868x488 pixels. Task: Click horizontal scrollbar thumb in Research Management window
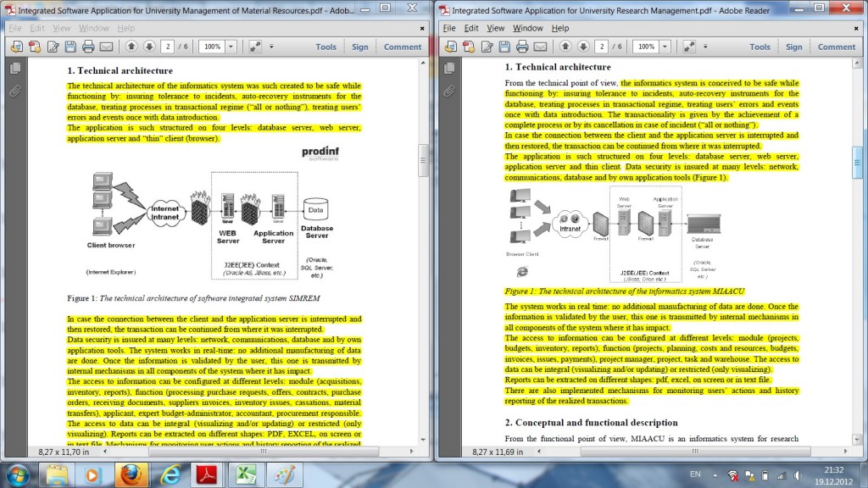point(695,452)
